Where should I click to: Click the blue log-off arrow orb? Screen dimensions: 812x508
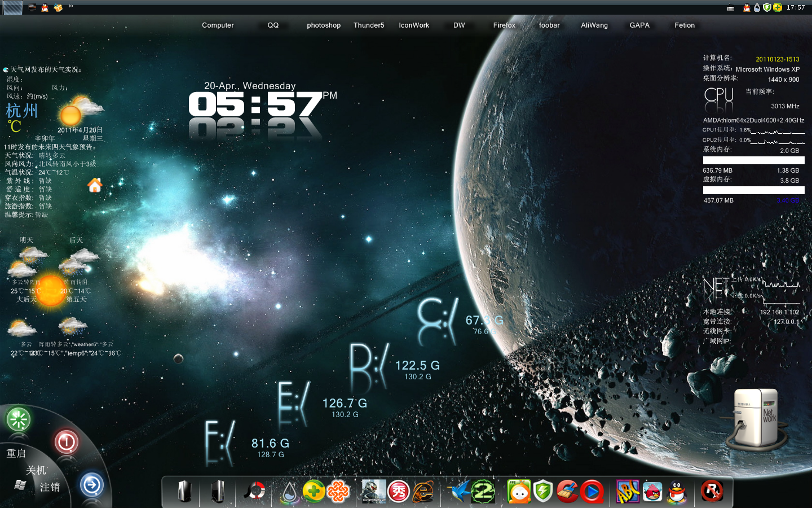[92, 485]
